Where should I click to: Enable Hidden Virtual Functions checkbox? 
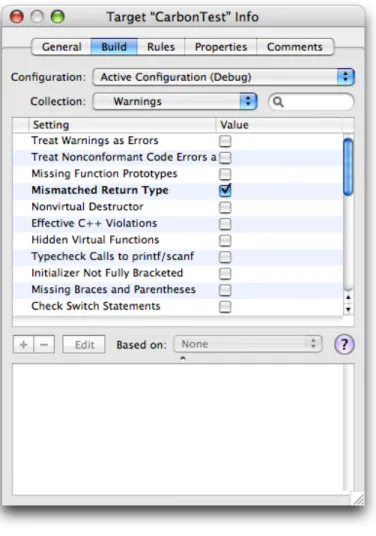pos(225,240)
